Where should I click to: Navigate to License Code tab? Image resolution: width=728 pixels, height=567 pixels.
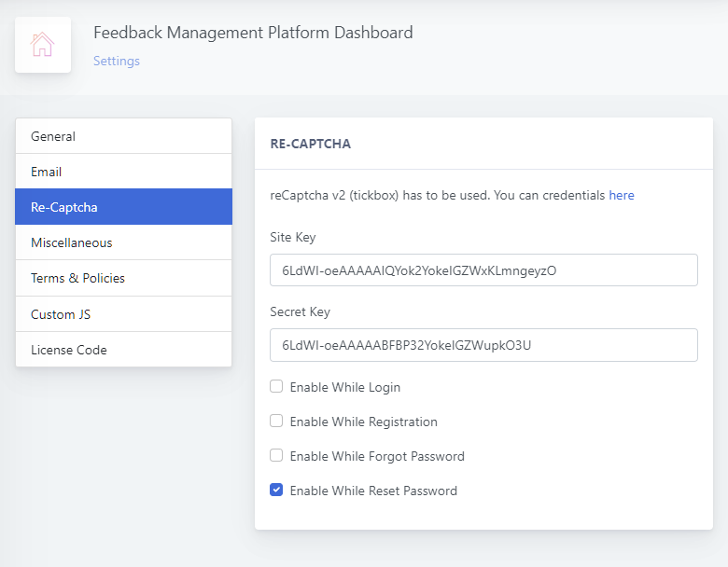[123, 350]
